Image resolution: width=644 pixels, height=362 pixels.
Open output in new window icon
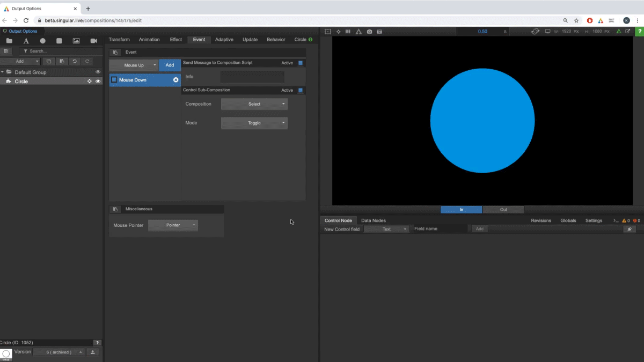coord(627,32)
